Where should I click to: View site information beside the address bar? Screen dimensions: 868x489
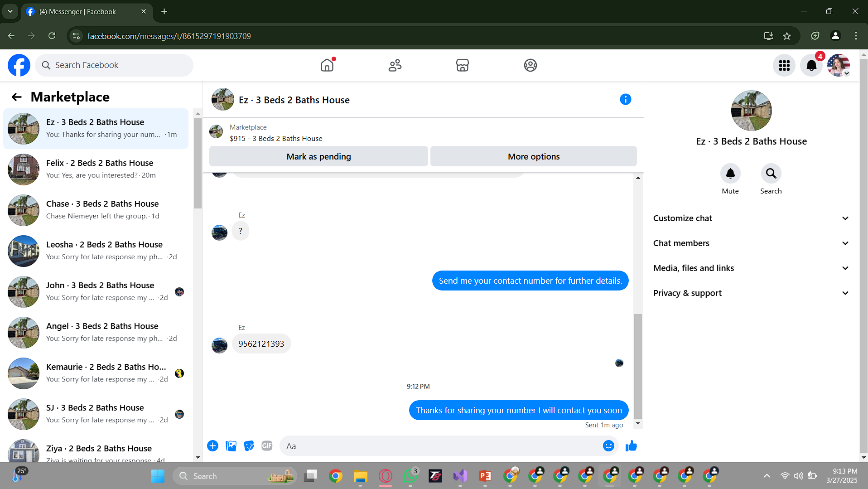[x=76, y=36]
